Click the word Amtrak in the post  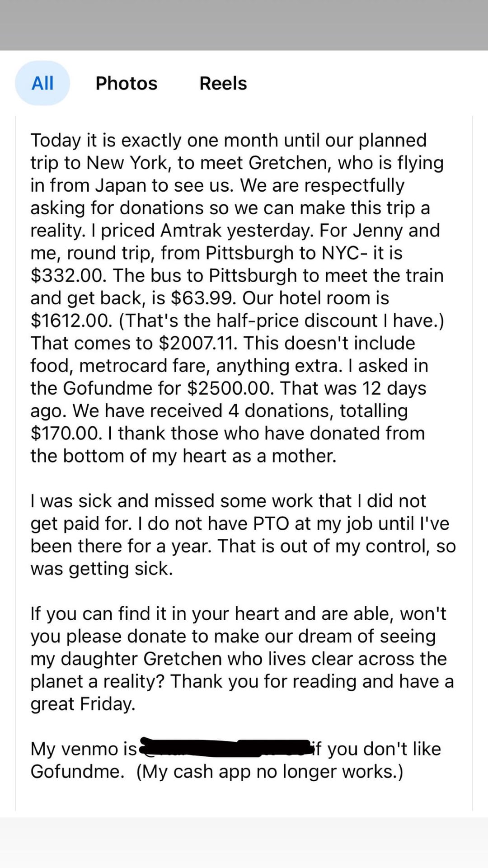point(191,231)
